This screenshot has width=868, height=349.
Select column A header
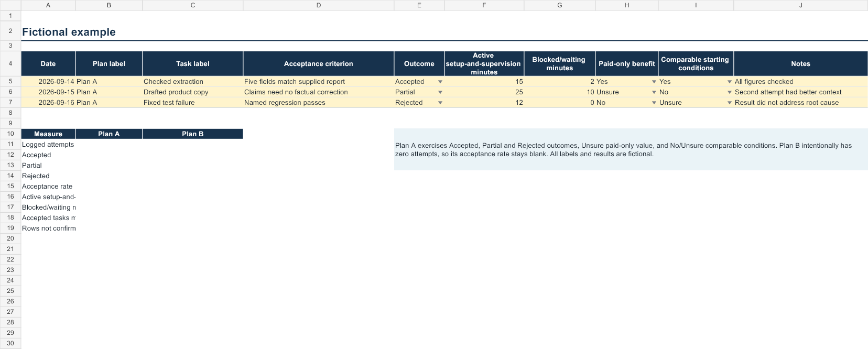point(48,5)
